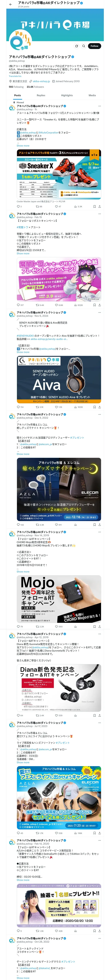Reply to the 常闇トワ campaign post
The height and width of the screenshot is (980, 110).
point(18,305)
